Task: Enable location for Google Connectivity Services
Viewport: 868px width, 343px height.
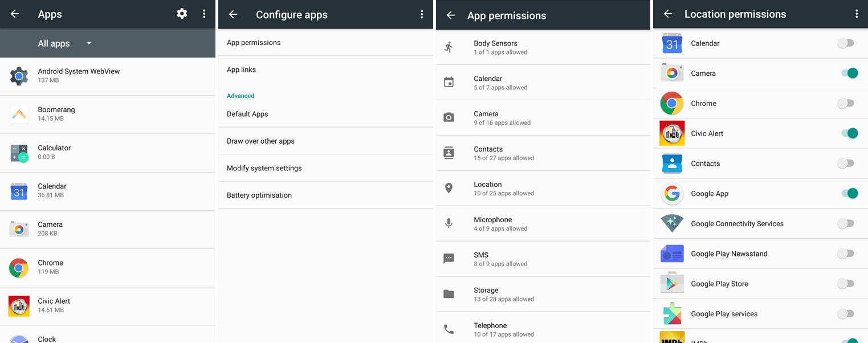Action: pos(846,223)
